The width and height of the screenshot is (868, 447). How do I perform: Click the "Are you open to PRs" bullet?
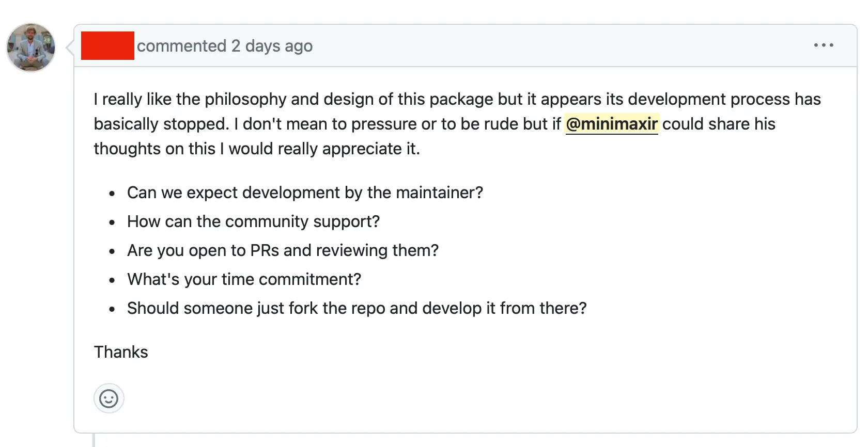point(283,250)
